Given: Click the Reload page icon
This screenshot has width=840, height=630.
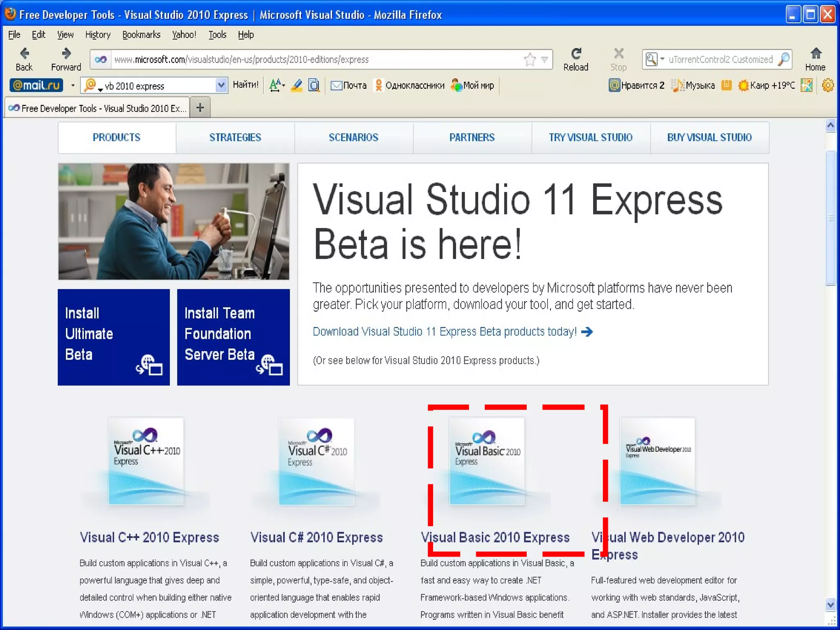Looking at the screenshot, I should point(576,54).
